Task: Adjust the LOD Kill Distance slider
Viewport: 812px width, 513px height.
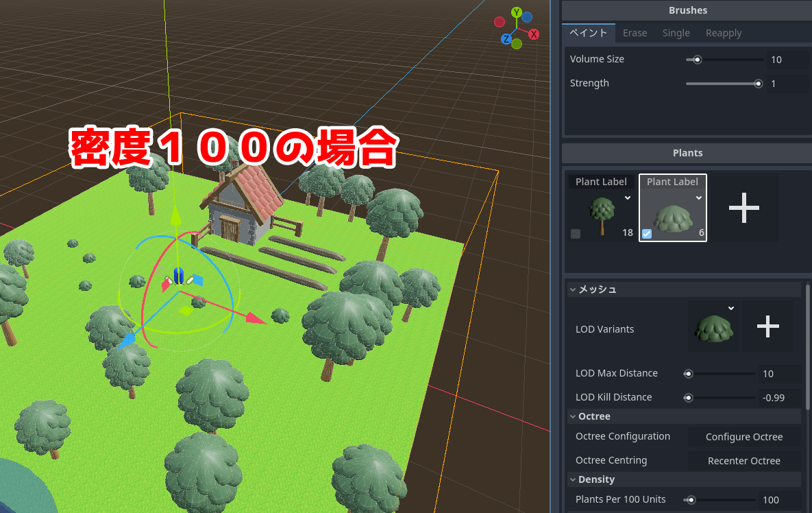Action: click(x=720, y=398)
